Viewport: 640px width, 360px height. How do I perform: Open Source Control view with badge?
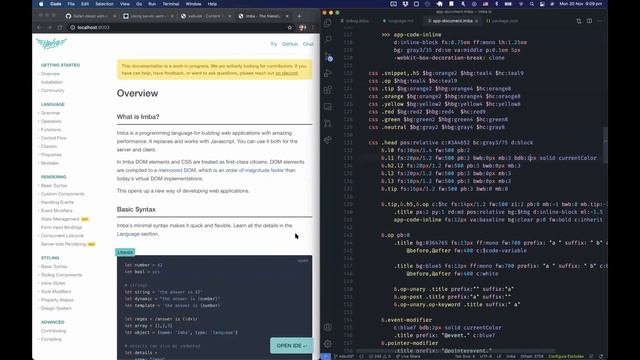coord(328,56)
